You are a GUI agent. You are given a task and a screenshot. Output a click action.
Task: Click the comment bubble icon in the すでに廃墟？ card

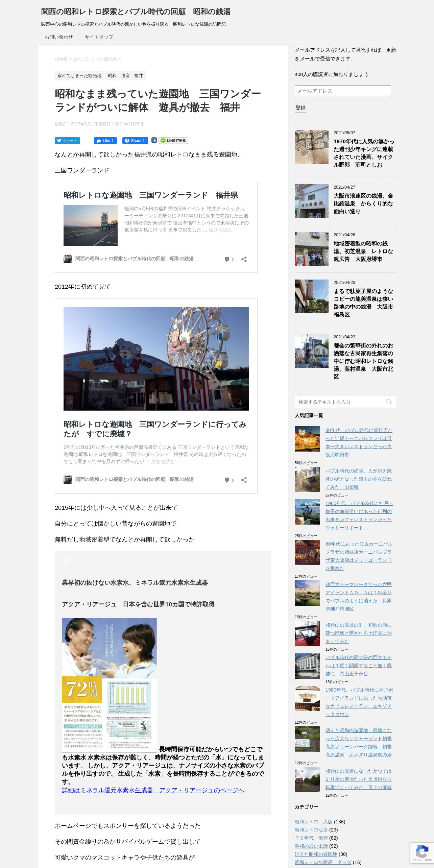point(227,480)
